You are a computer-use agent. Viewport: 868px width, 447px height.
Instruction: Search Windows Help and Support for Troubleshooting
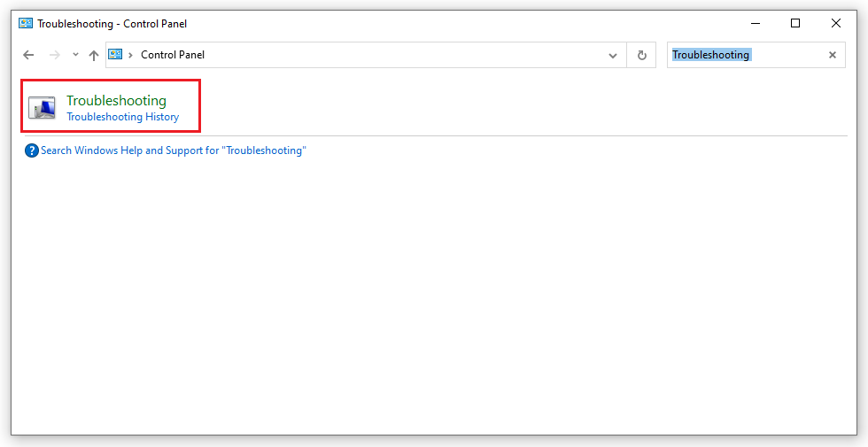174,150
